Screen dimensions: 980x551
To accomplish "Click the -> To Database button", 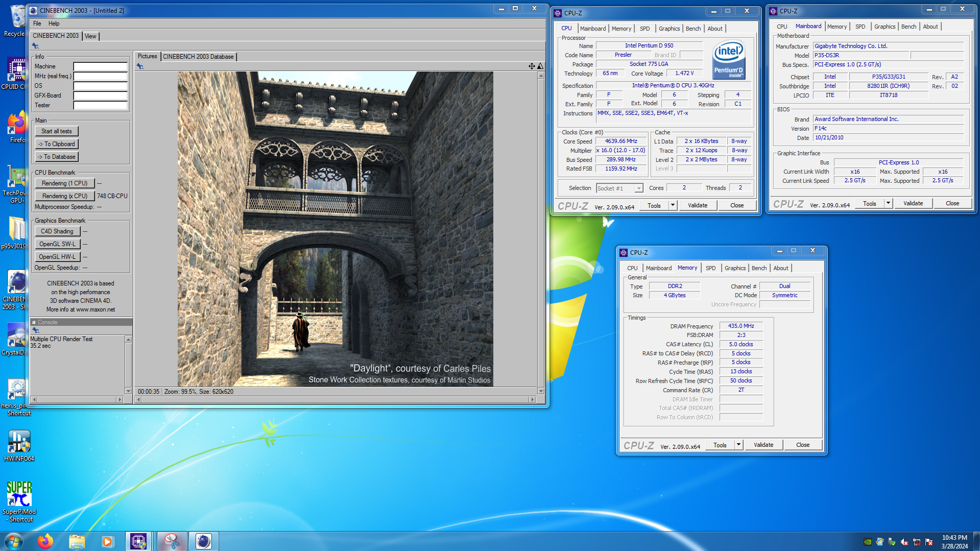I will pos(57,157).
